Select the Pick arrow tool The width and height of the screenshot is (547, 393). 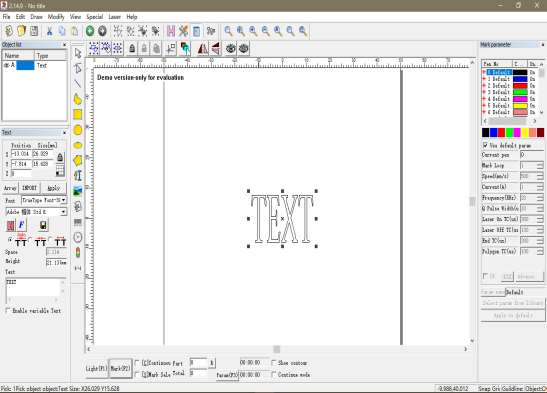78,53
